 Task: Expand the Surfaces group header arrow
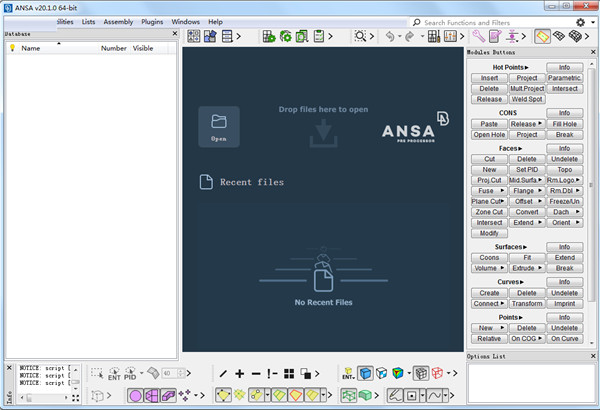tap(525, 247)
